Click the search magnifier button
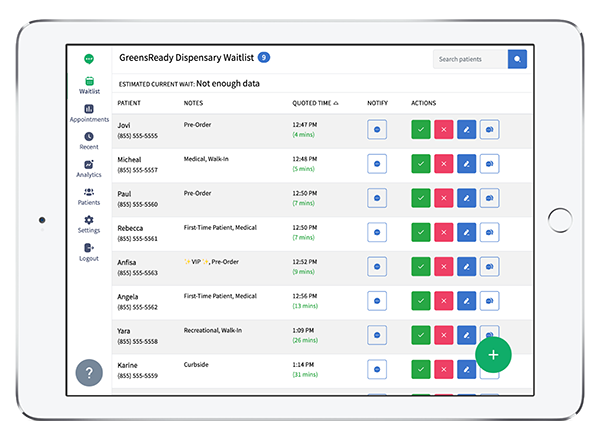600x440 pixels. click(517, 59)
